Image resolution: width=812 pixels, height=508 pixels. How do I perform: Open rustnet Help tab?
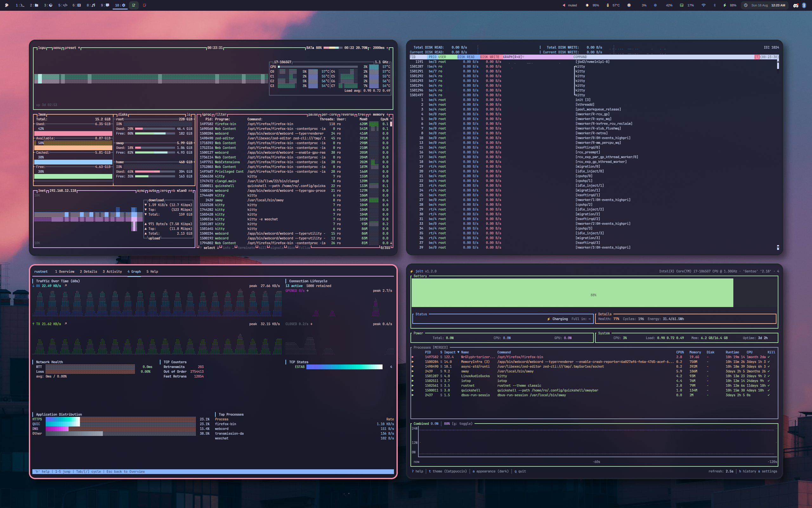point(152,271)
